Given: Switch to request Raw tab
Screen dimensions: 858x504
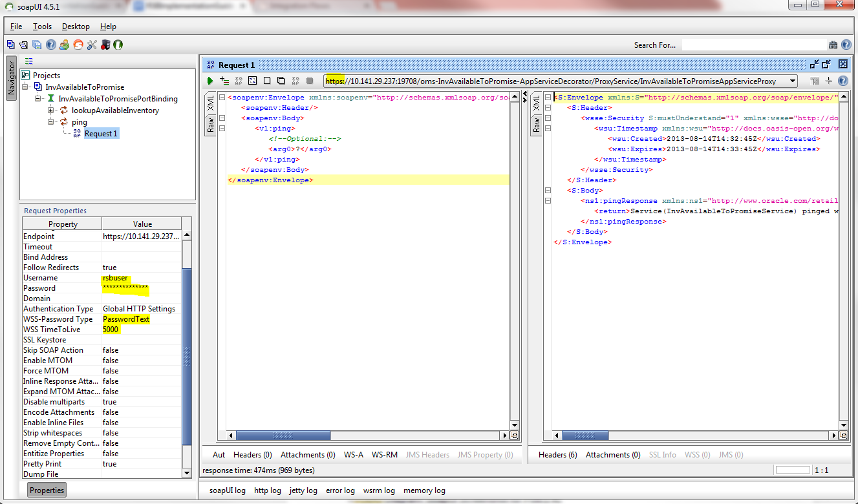Looking at the screenshot, I should [x=210, y=125].
